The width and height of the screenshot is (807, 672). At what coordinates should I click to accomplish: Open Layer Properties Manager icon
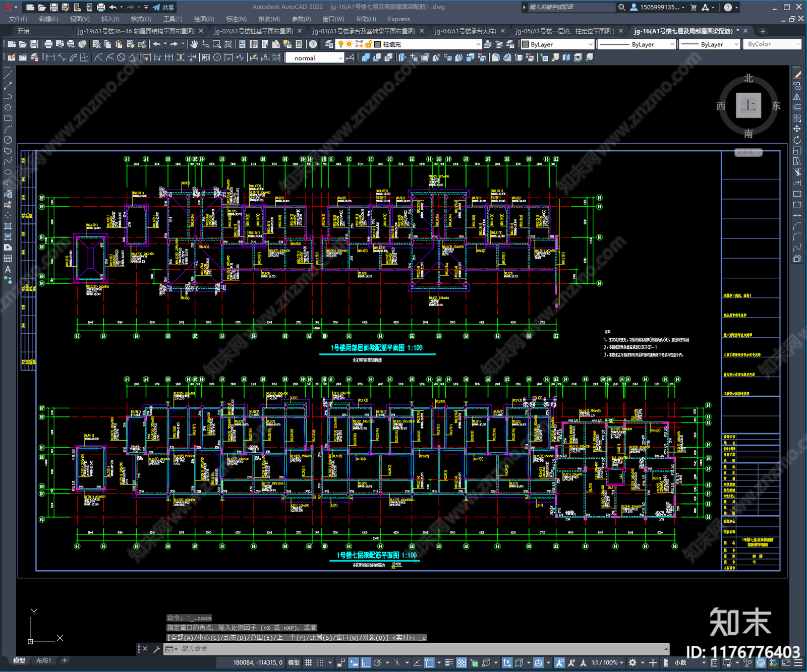tap(329, 44)
